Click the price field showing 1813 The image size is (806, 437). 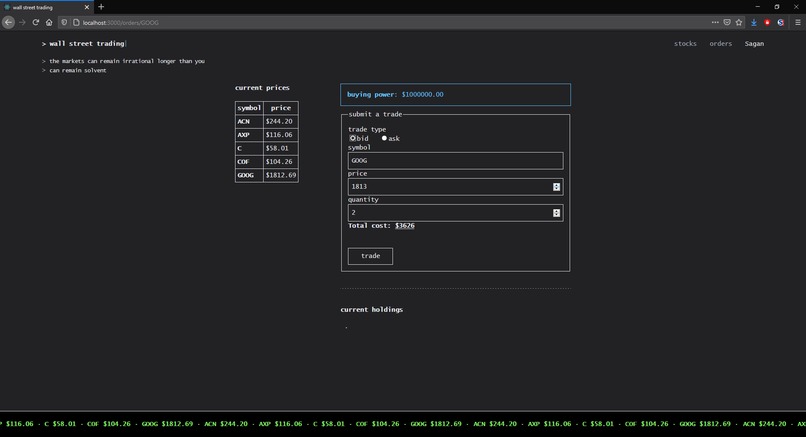[x=455, y=187]
